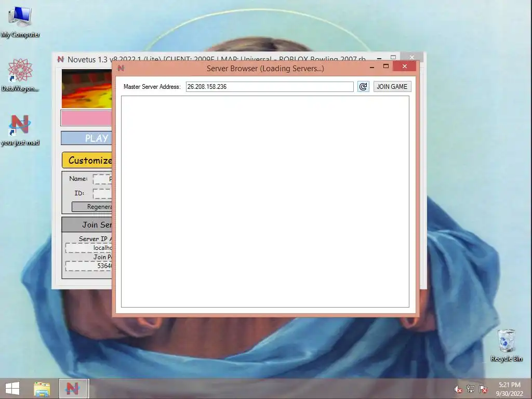
Task: Click the Join Port field in Novetus
Action: [x=89, y=265]
